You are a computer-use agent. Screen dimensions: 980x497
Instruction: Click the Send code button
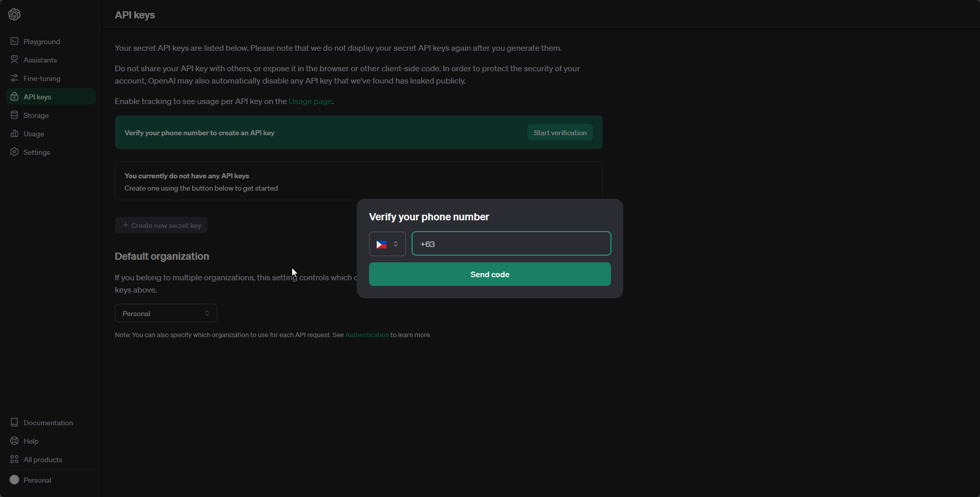[x=490, y=274]
